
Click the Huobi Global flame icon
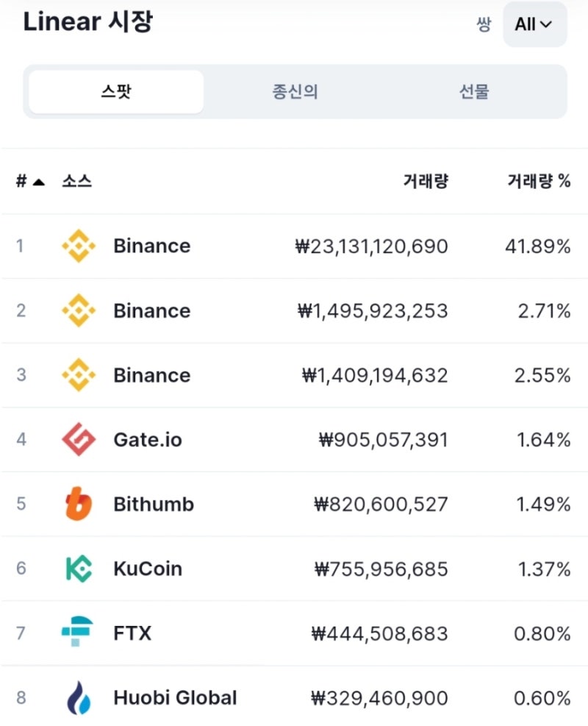79,697
